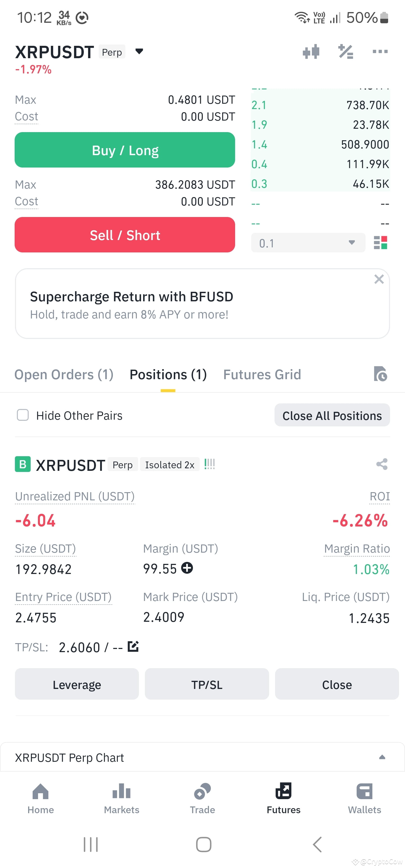405x868 pixels.
Task: Switch to the Futures Grid tab
Action: coord(262,374)
